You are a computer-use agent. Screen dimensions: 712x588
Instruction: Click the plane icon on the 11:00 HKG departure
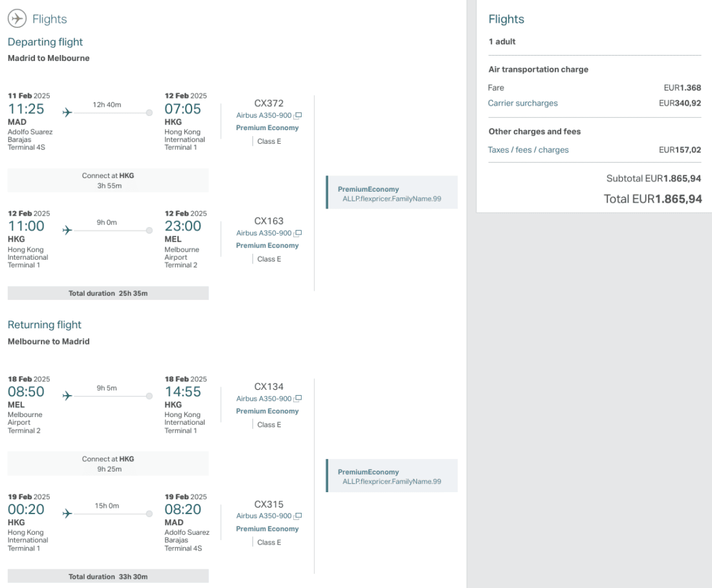point(67,230)
